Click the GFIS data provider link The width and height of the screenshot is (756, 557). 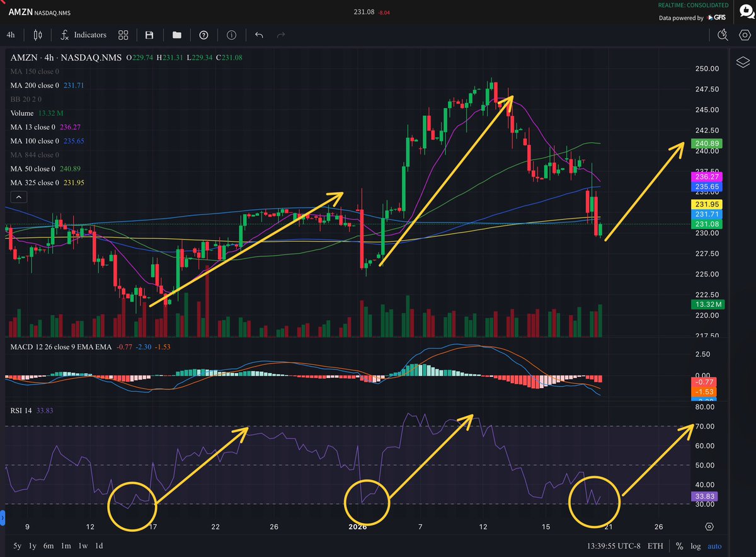pos(718,18)
